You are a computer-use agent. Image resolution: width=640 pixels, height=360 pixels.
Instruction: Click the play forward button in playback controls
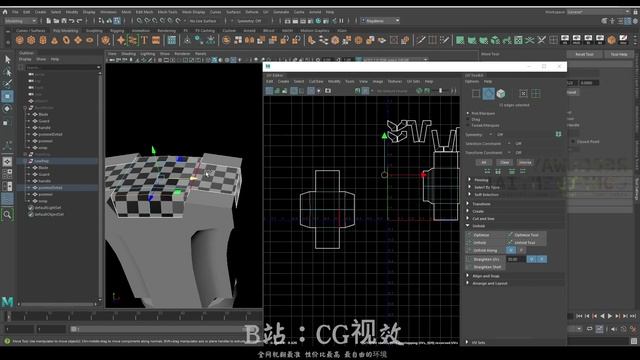tap(610, 316)
